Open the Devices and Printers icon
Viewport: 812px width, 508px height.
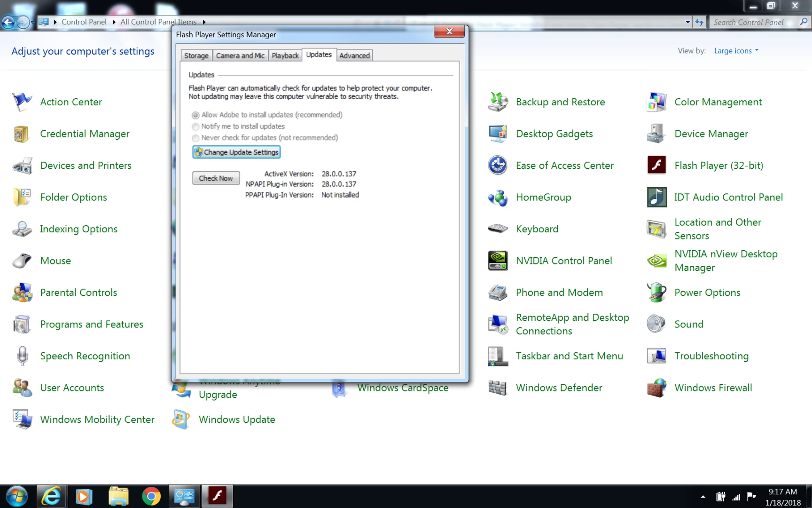pyautogui.click(x=22, y=165)
